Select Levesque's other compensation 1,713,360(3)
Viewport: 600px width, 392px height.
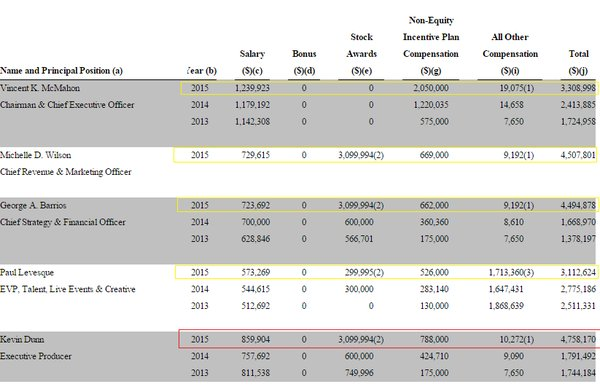pyautogui.click(x=511, y=273)
